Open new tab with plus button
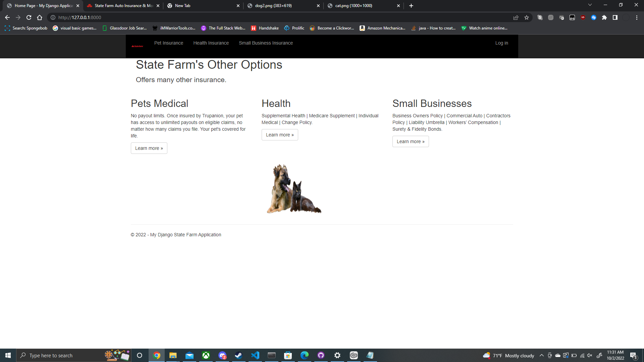The width and height of the screenshot is (644, 362). (x=411, y=6)
